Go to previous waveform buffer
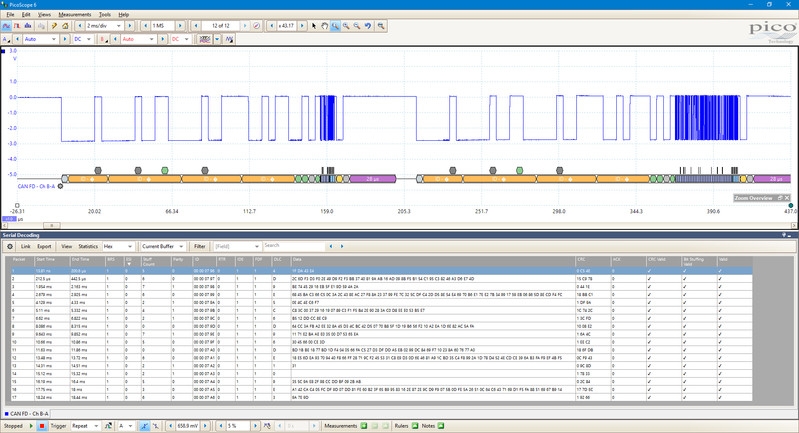 coord(196,25)
